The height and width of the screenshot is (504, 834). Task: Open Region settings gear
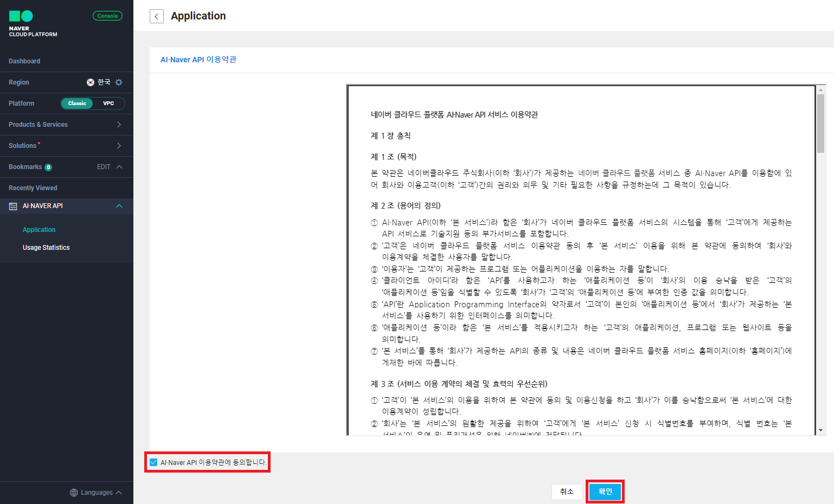pos(119,82)
